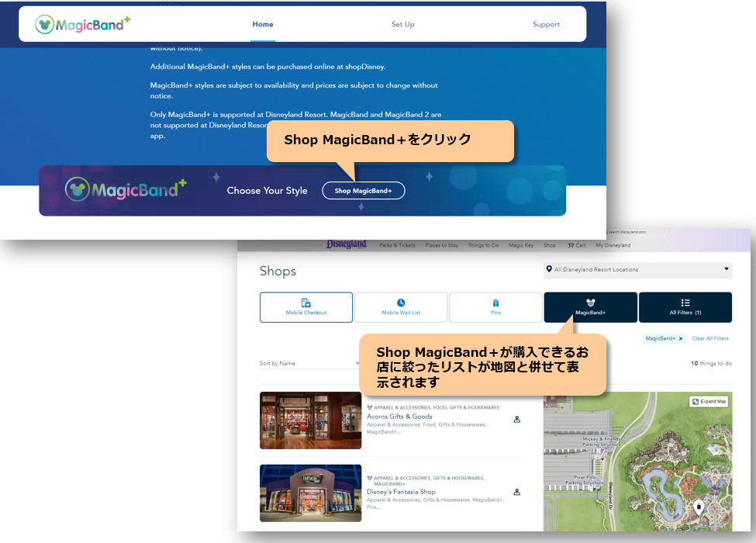
Task: Open the Acorns Gifts & Goods photo
Action: [310, 420]
